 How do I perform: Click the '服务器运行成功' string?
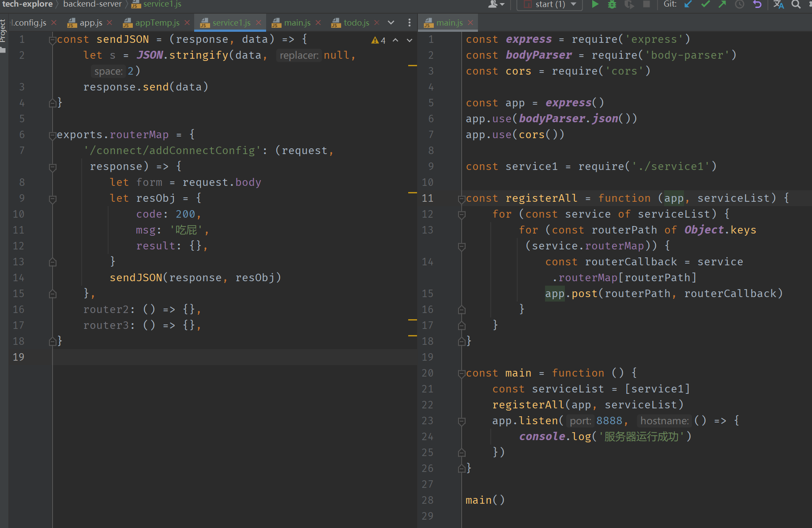click(641, 437)
